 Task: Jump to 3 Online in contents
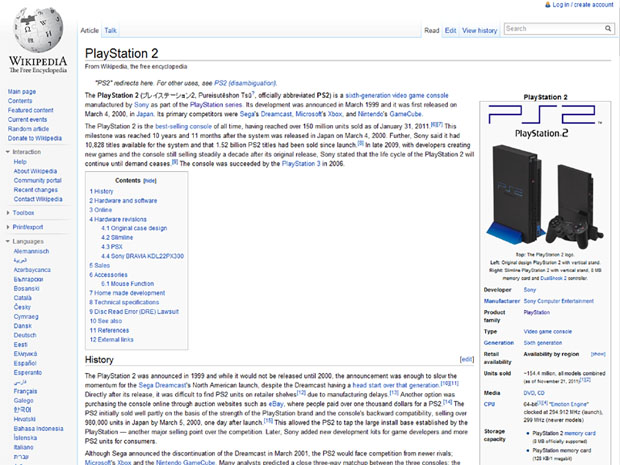pos(100,210)
